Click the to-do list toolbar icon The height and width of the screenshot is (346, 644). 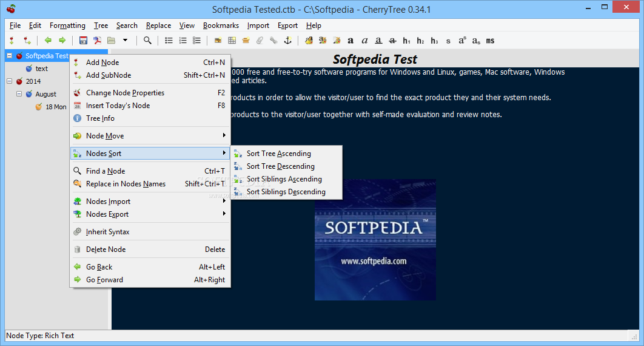click(x=196, y=40)
